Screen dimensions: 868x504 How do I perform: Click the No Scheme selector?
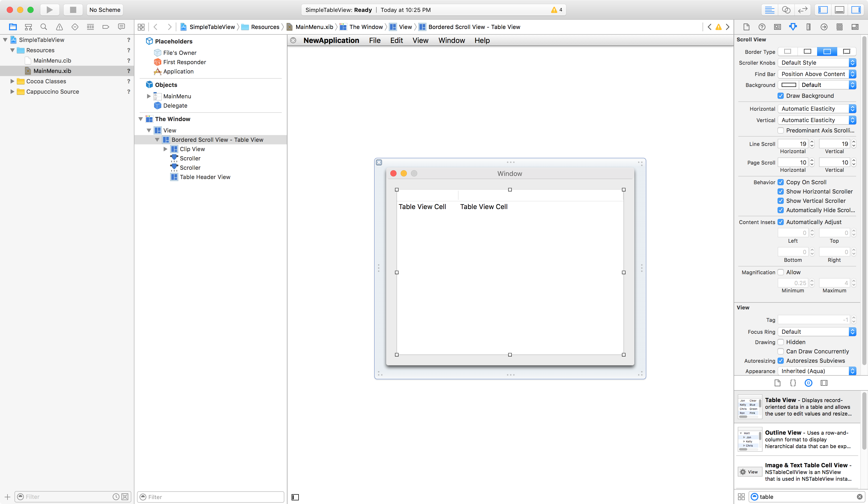point(105,10)
